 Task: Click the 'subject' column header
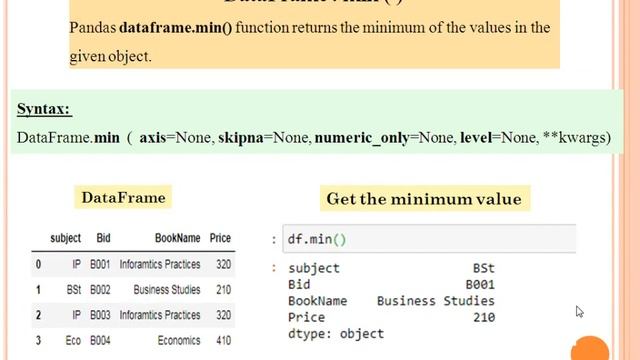click(x=65, y=238)
